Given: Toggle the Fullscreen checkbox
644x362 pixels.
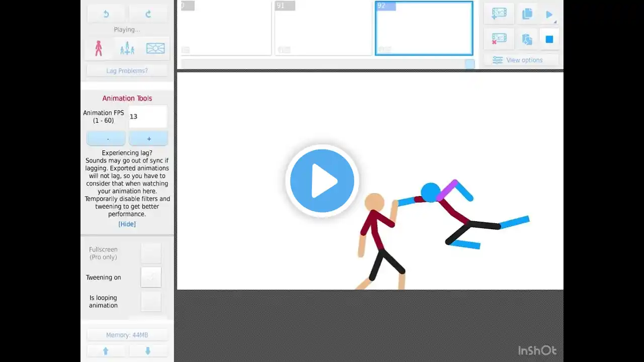Looking at the screenshot, I should (x=151, y=253).
